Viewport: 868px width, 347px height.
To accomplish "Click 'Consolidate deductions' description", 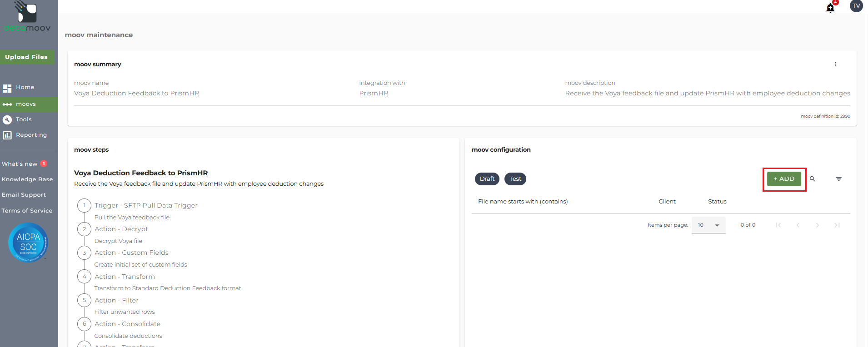I will (128, 336).
